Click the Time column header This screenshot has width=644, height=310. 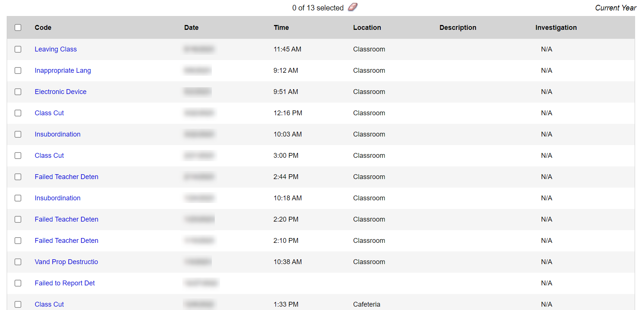click(281, 28)
